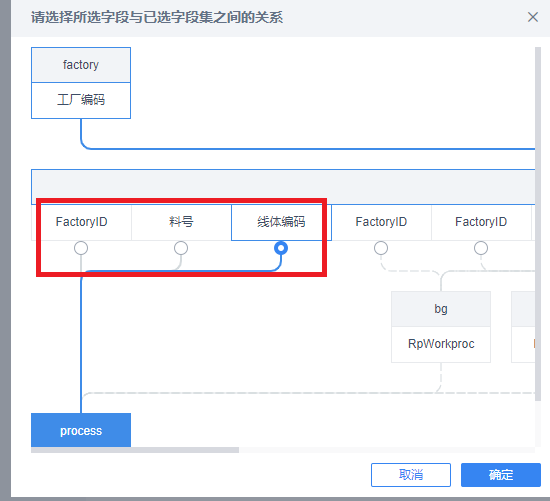The height and width of the screenshot is (501, 550).
Task: Click the 确定 confirm button
Action: tap(501, 475)
